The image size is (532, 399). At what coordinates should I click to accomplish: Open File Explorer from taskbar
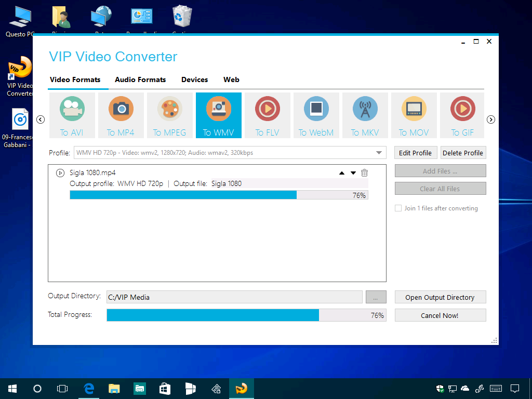(114, 389)
